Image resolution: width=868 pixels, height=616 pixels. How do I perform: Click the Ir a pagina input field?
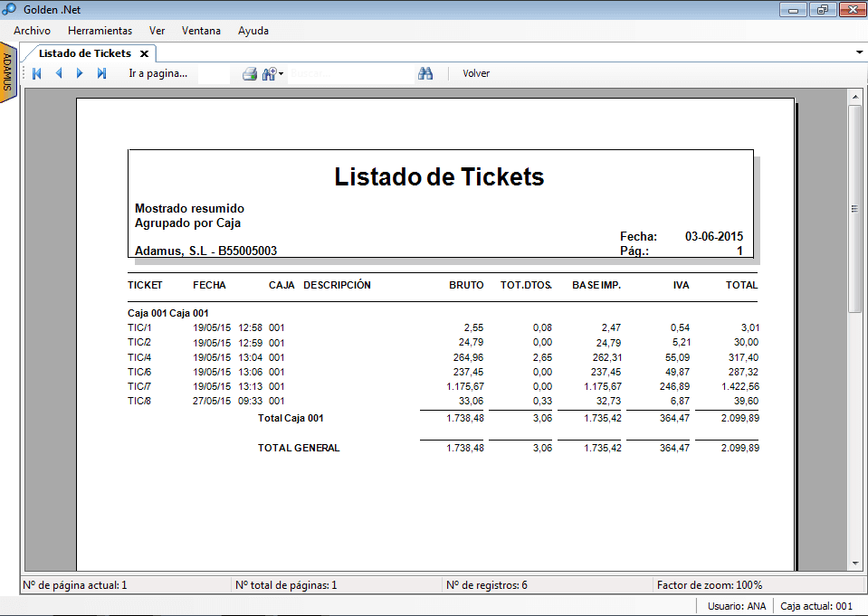tap(214, 73)
